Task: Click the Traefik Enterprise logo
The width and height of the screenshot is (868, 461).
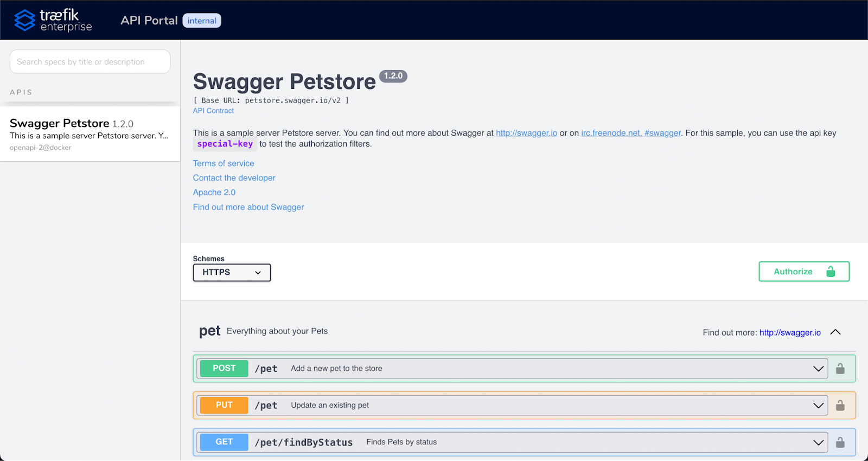Action: (53, 20)
